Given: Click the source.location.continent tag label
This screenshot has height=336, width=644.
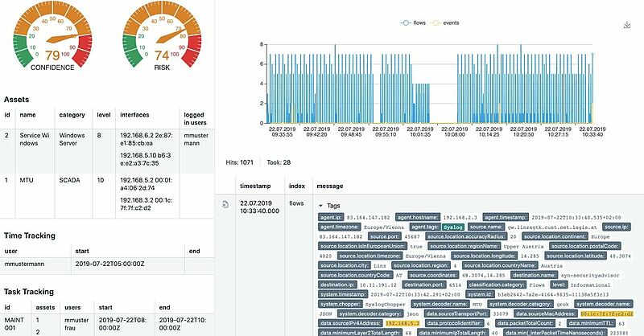Looking at the screenshot, I should 555,236.
